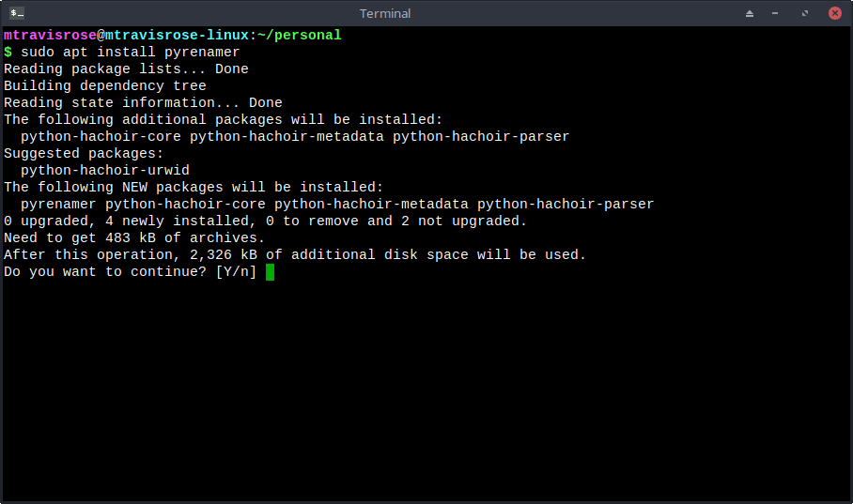Viewport: 853px width, 504px height.
Task: Click python-hachoir-metadata in additional packages line
Action: click(x=287, y=136)
